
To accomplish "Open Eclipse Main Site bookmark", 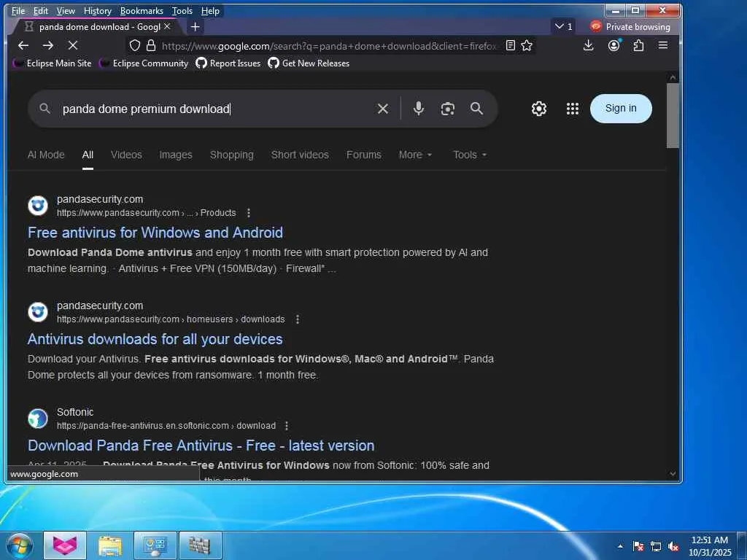I will tap(52, 63).
